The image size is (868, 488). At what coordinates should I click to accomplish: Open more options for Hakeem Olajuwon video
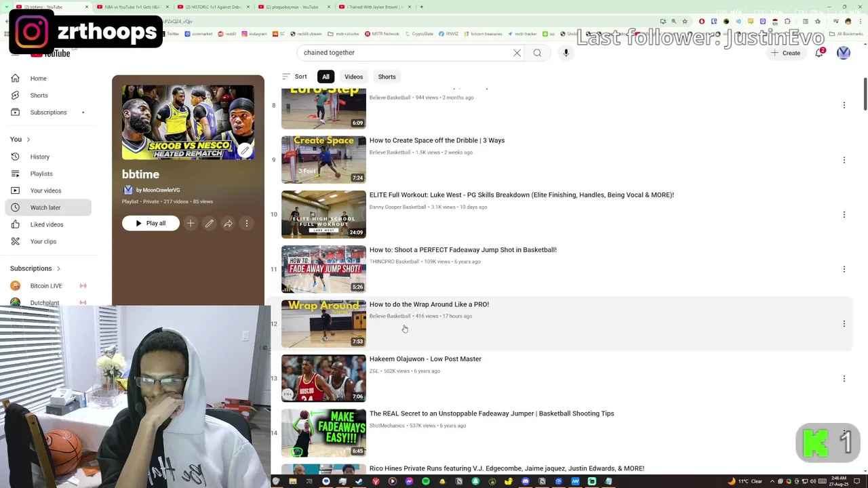tap(844, 378)
